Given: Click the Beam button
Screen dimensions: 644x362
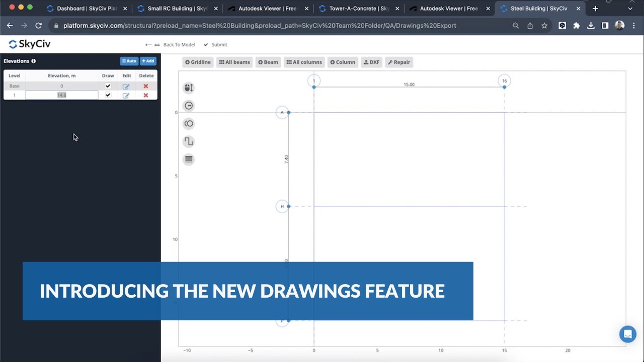Looking at the screenshot, I should coord(268,62).
